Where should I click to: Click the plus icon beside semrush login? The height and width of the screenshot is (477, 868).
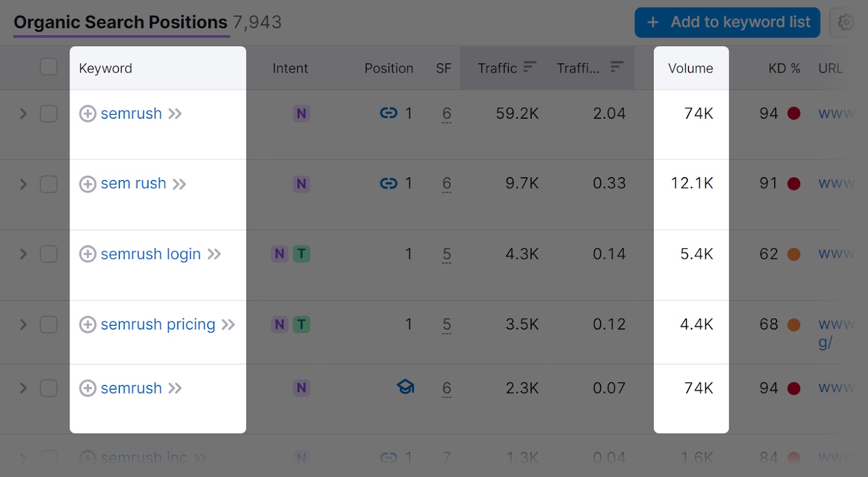point(88,254)
